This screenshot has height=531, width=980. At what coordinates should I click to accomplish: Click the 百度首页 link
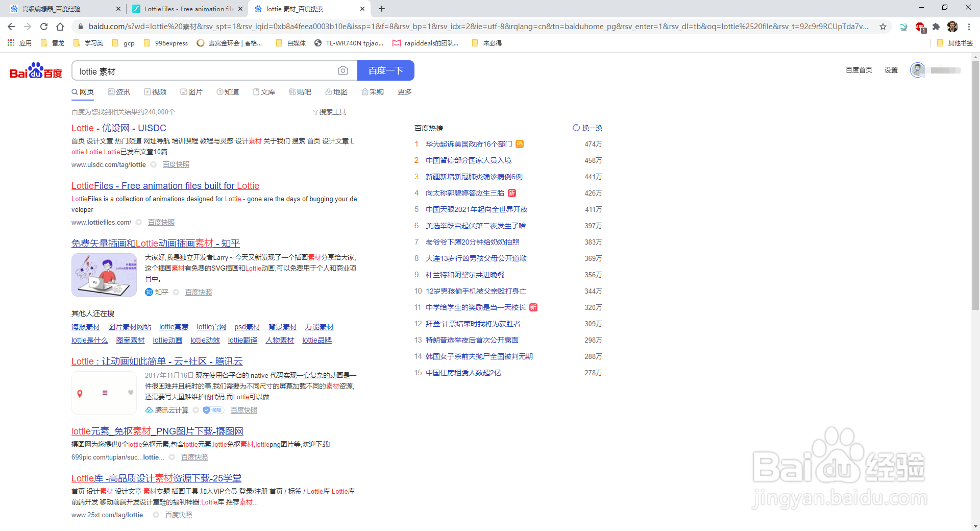[x=859, y=70]
